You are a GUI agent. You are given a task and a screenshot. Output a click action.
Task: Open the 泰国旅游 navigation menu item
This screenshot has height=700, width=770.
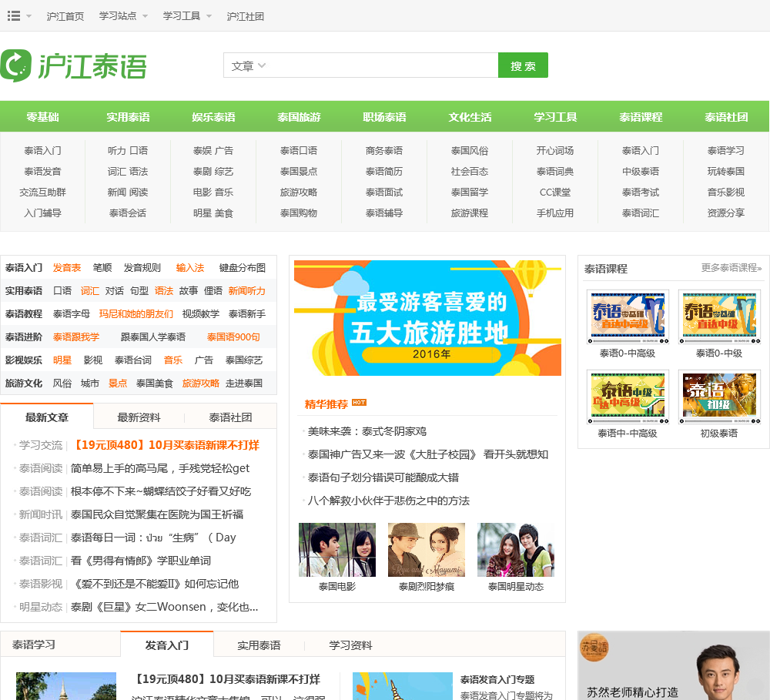pos(299,117)
